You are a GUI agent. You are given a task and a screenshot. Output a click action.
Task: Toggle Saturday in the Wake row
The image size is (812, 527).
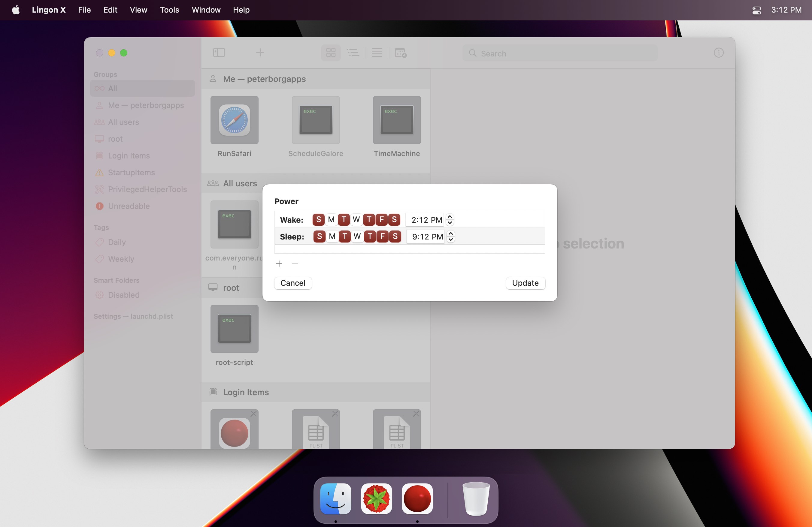[394, 219]
